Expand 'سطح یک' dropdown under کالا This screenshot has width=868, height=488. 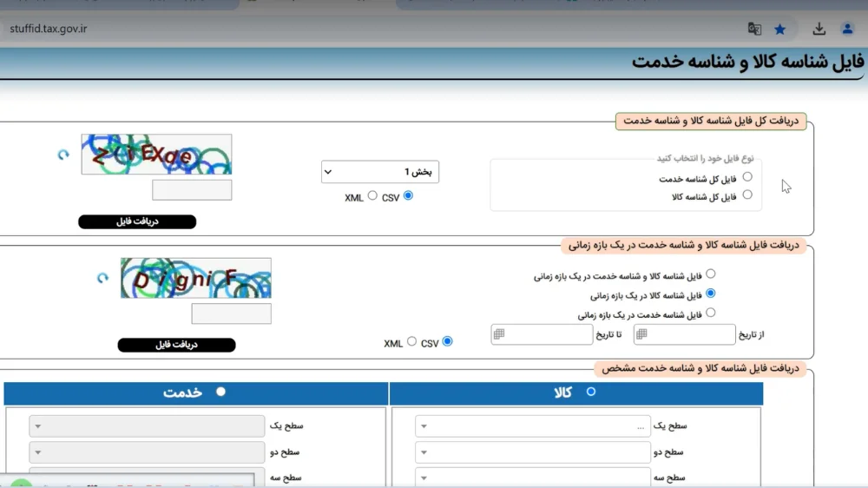coord(533,426)
